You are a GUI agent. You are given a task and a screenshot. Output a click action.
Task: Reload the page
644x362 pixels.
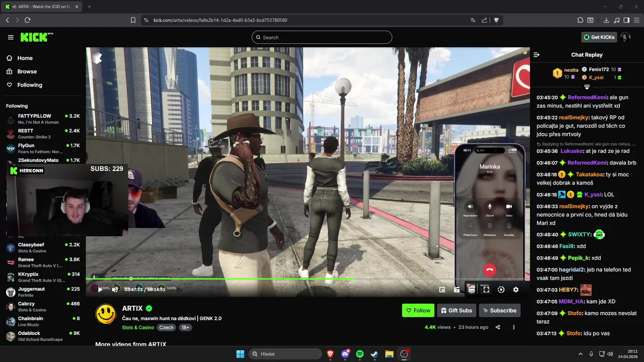pos(27,20)
